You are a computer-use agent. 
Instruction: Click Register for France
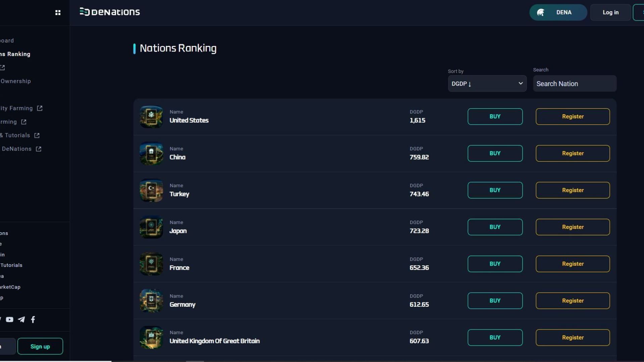pos(573,264)
